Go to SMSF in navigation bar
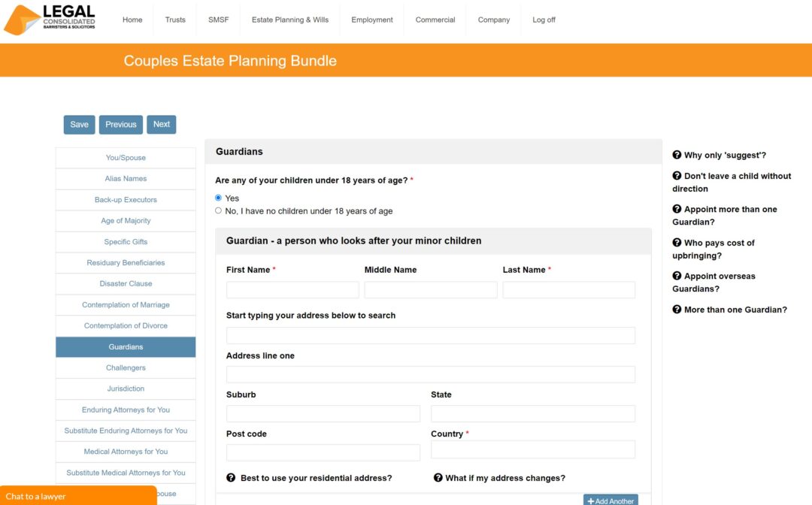 218,20
